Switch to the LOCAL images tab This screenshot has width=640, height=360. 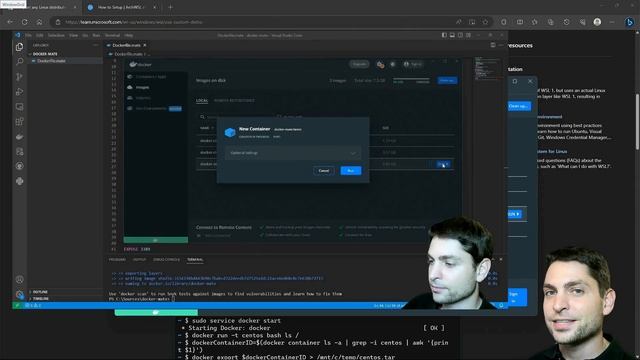click(202, 100)
